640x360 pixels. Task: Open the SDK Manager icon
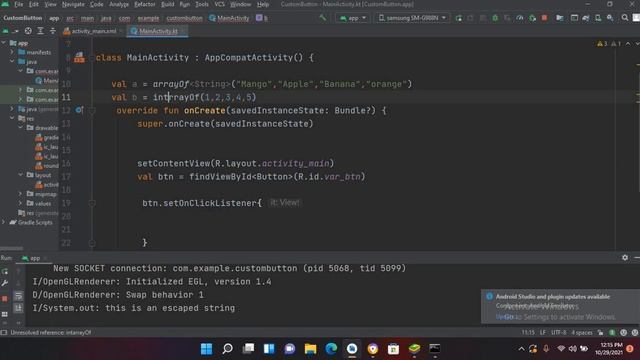click(x=610, y=18)
